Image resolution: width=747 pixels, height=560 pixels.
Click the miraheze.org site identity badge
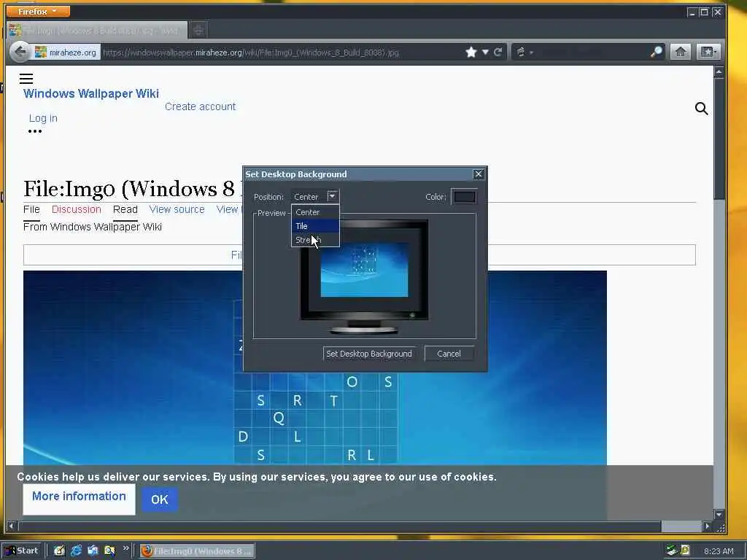[x=66, y=52]
